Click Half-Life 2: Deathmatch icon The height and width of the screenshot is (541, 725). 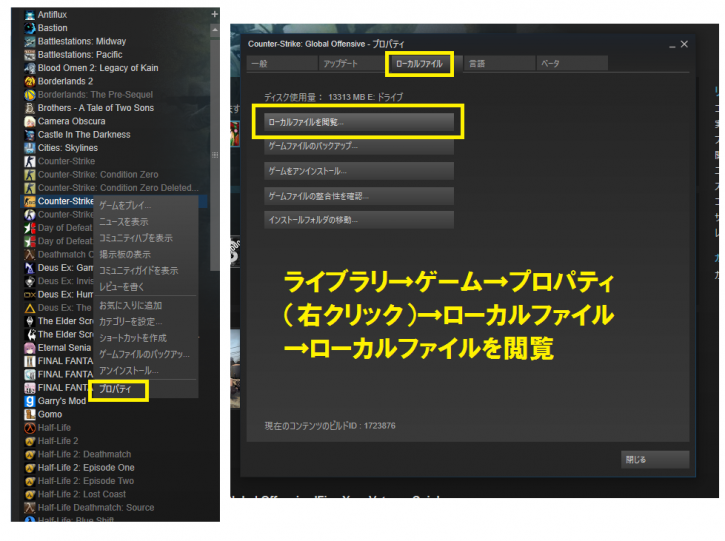click(30, 455)
